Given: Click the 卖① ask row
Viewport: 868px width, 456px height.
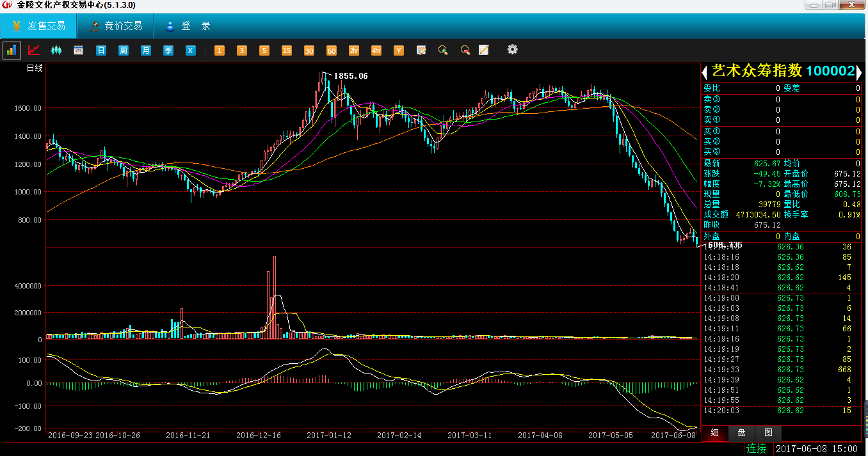Looking at the screenshot, I should [782, 120].
